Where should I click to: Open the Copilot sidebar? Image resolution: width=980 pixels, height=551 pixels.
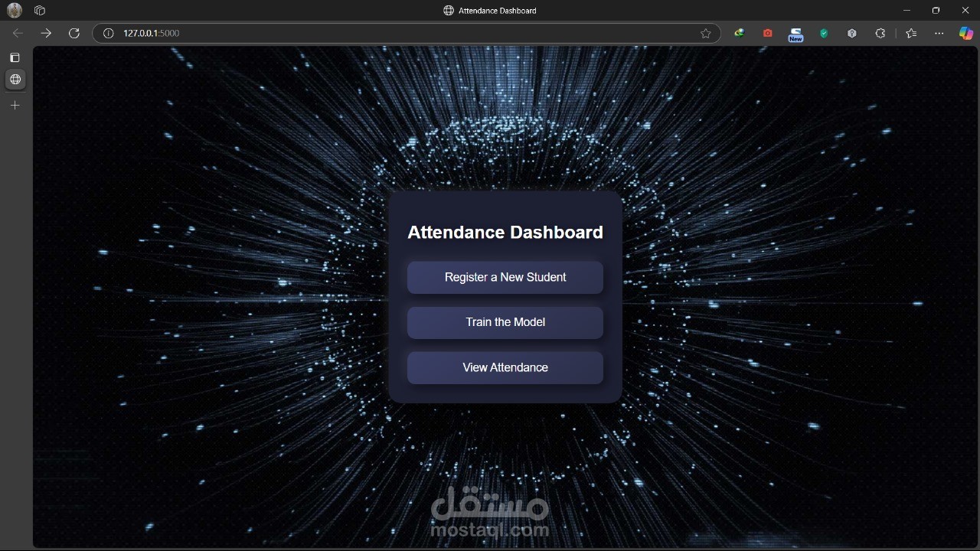tap(965, 33)
